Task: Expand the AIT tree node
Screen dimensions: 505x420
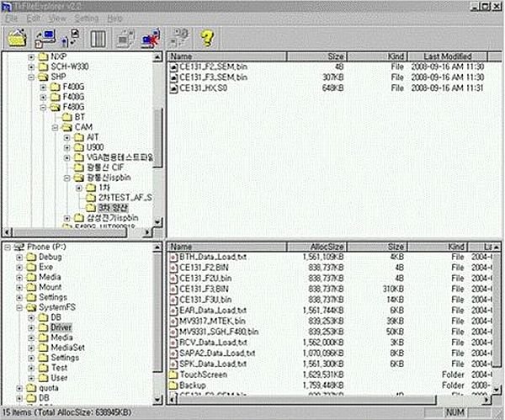Action: [67, 137]
